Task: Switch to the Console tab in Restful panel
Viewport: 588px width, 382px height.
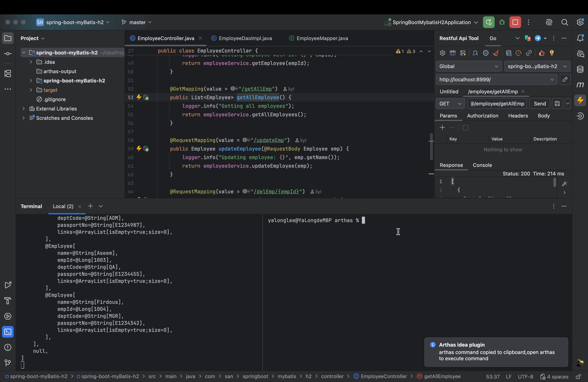Action: (x=482, y=165)
